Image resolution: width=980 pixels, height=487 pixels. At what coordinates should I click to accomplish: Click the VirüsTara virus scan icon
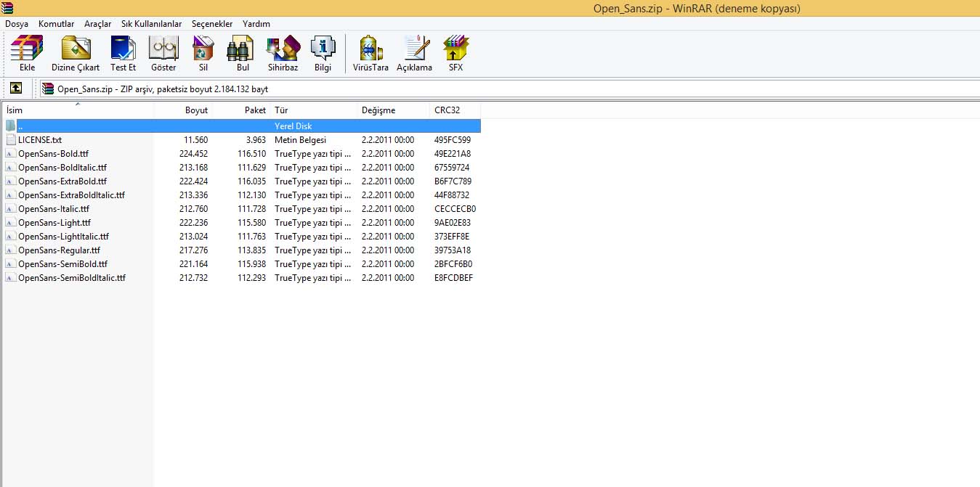(x=370, y=53)
